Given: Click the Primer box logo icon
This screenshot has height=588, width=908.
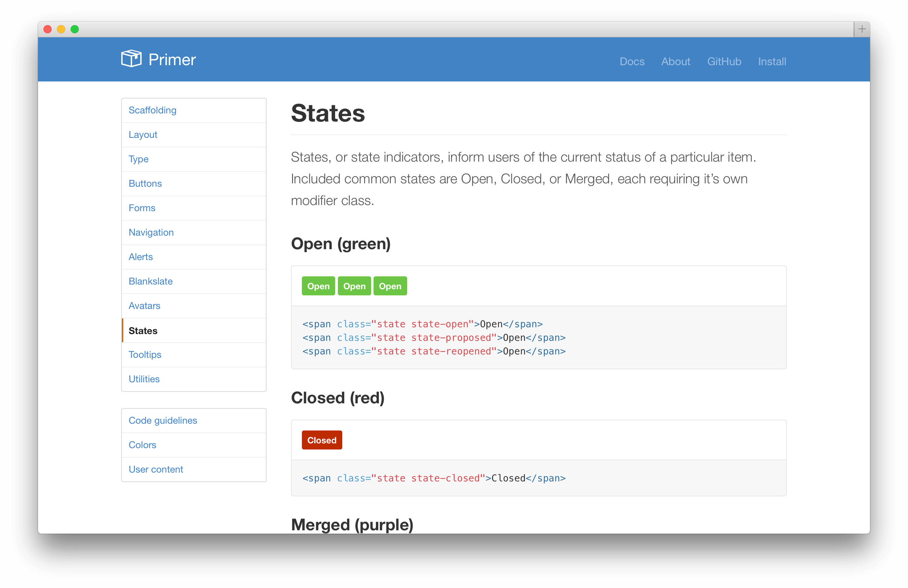Looking at the screenshot, I should tap(131, 59).
